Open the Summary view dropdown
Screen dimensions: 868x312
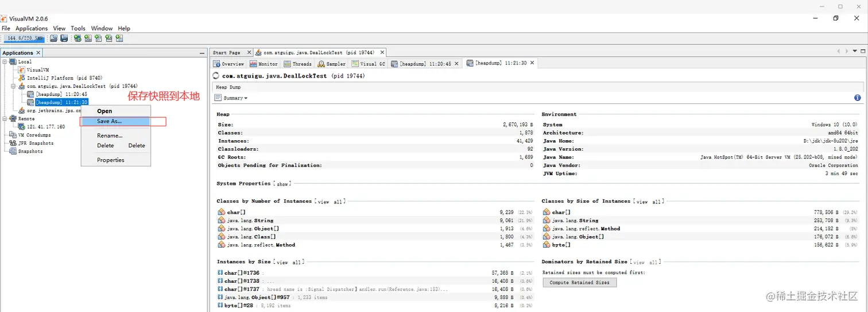231,98
